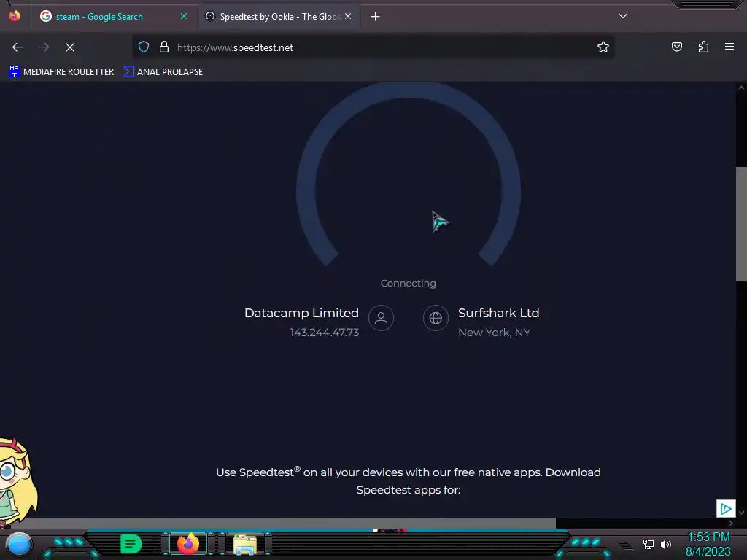747x560 pixels.
Task: Click the Datacamp Limited provider name
Action: tap(301, 313)
